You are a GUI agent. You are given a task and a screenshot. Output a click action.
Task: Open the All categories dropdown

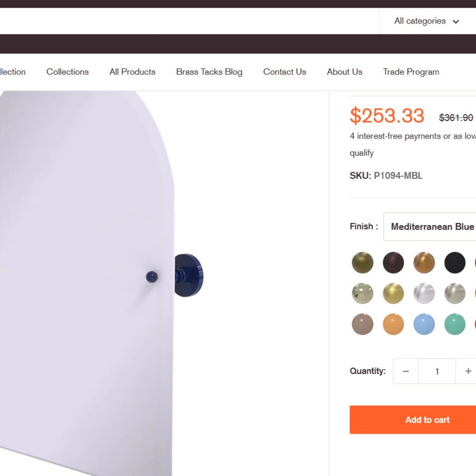tap(426, 21)
